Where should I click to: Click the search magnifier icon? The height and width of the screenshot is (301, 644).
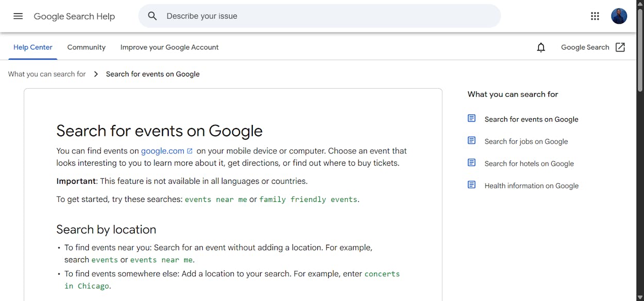(x=152, y=16)
